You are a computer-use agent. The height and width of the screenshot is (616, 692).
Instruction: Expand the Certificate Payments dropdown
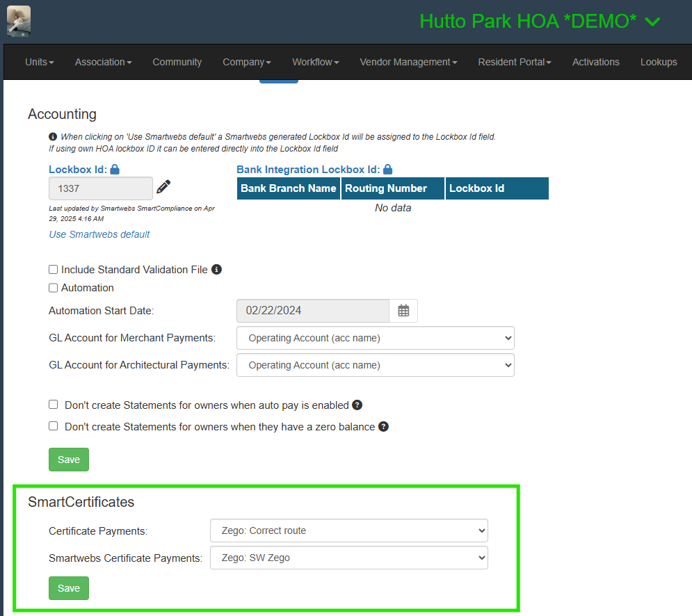tap(348, 530)
